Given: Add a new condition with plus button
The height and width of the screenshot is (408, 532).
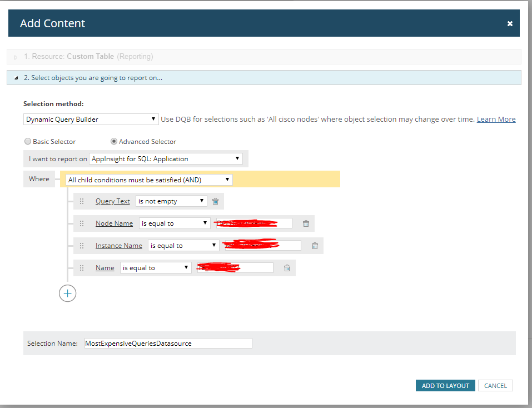Looking at the screenshot, I should [x=67, y=293].
